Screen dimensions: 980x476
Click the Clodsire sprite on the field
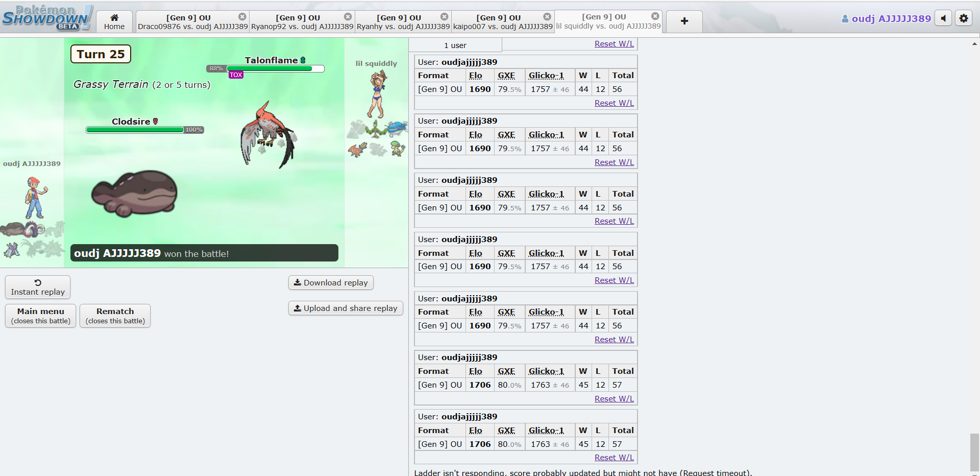click(134, 193)
